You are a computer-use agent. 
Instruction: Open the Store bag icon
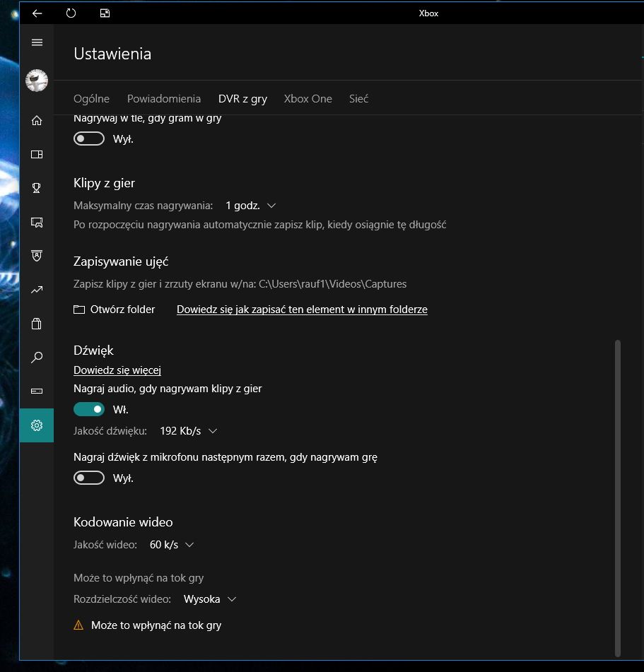point(37,324)
